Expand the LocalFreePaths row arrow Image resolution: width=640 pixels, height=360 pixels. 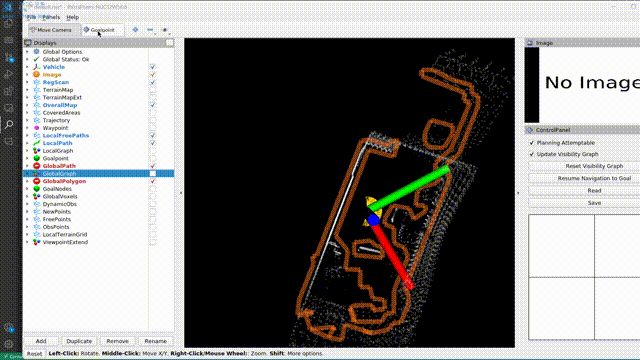27,136
